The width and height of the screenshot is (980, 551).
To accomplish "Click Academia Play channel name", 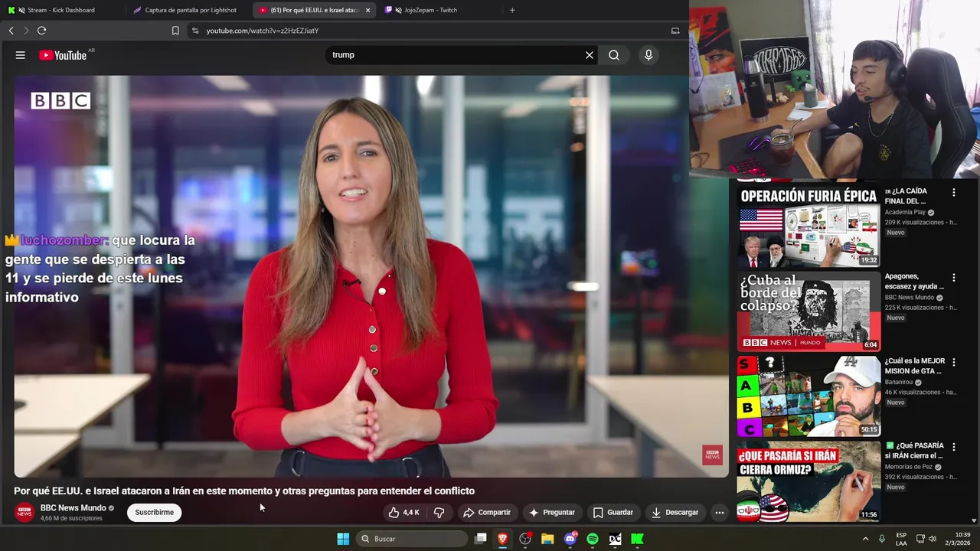I will click(x=905, y=212).
